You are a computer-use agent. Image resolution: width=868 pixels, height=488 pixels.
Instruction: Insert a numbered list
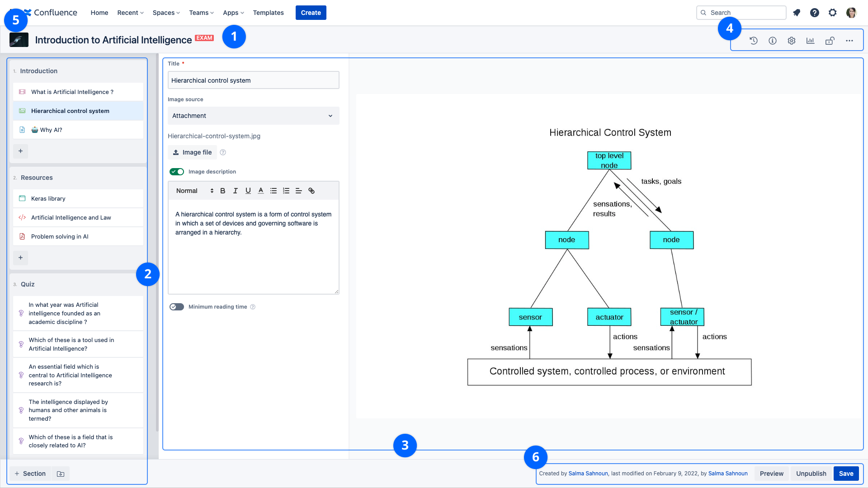click(286, 191)
